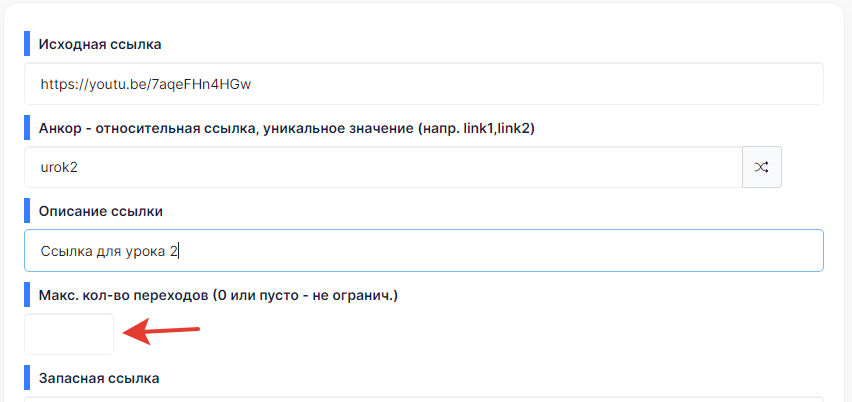Click the blue marker beside Описание ссылки
This screenshot has width=852, height=402.
pyautogui.click(x=27, y=211)
